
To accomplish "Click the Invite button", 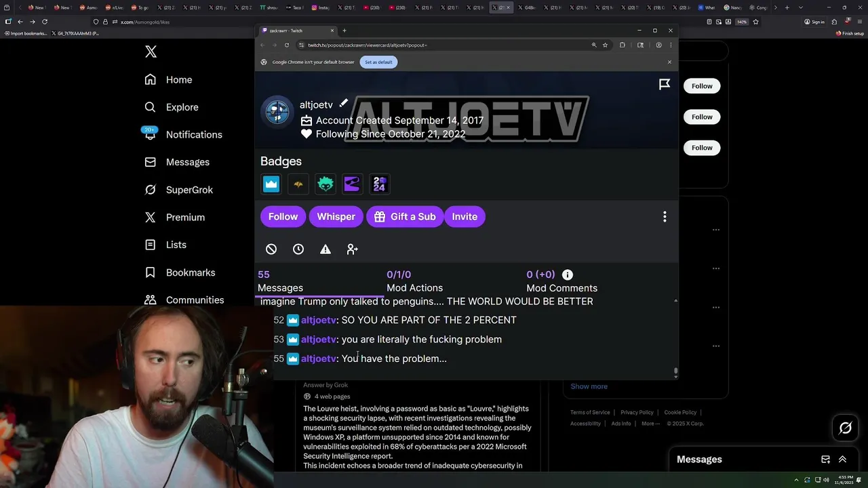I will (465, 216).
